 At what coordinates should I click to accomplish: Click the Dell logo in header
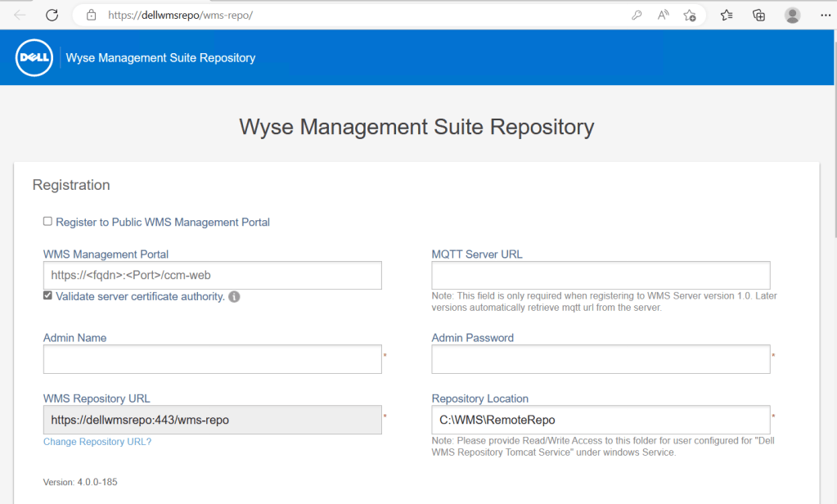34,58
